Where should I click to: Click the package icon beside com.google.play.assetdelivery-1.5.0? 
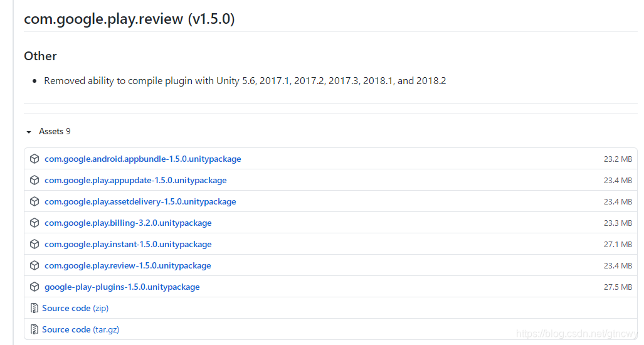[x=34, y=201]
